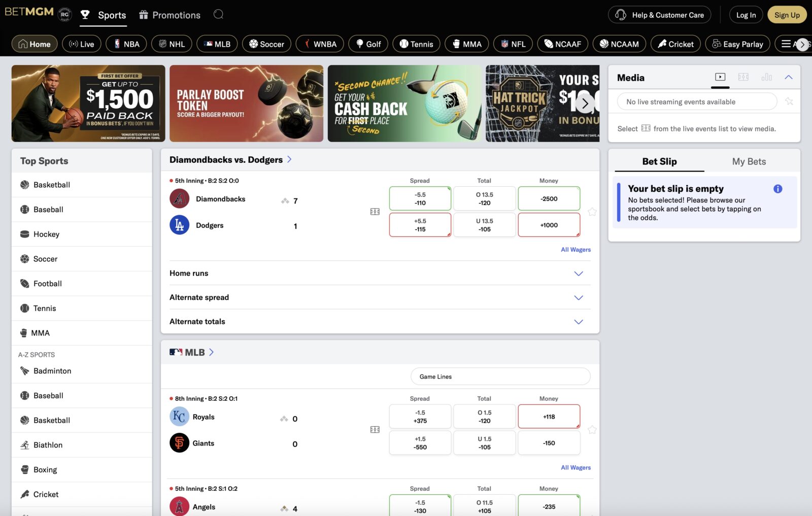This screenshot has width=812, height=516.
Task: Open the media scoreboard icon
Action: [743, 77]
